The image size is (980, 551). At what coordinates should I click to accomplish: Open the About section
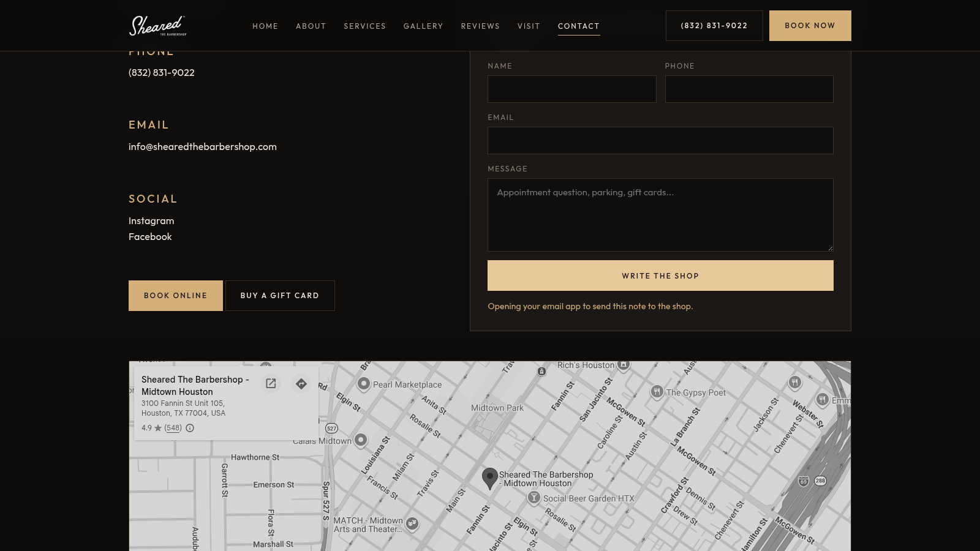point(311,26)
